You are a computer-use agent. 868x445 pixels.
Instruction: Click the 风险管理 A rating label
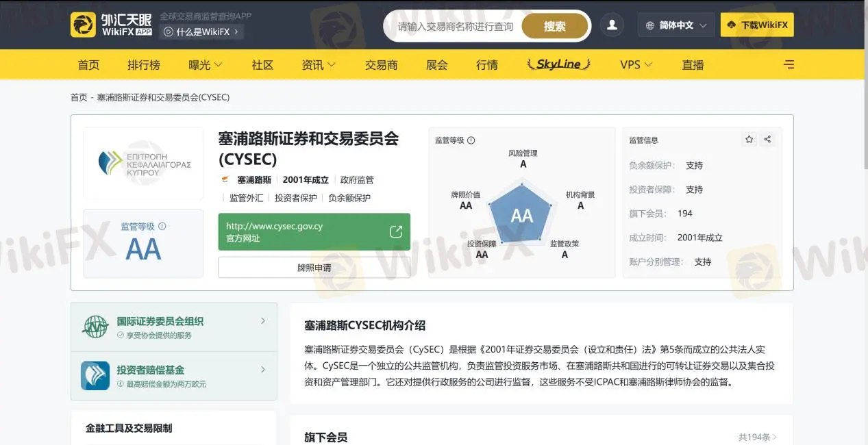click(523, 158)
